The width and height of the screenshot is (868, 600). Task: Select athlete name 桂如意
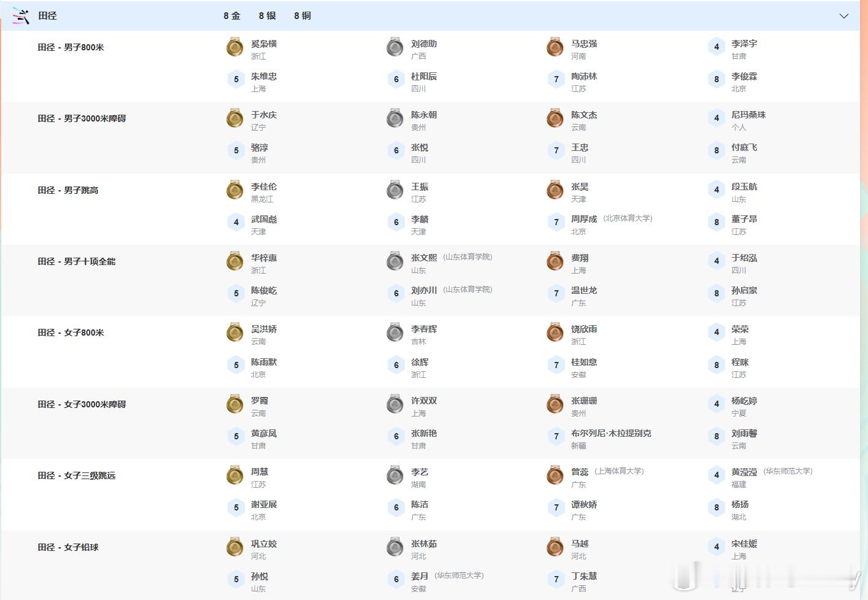584,362
